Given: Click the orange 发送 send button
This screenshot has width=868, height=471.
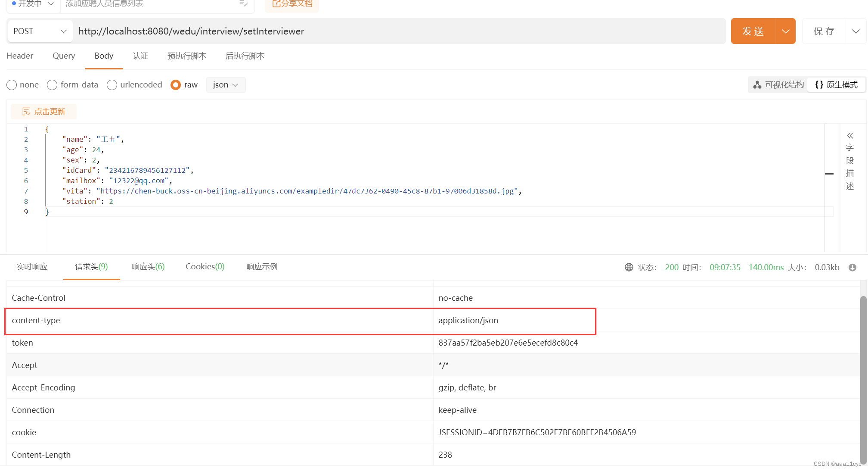Looking at the screenshot, I should (753, 31).
